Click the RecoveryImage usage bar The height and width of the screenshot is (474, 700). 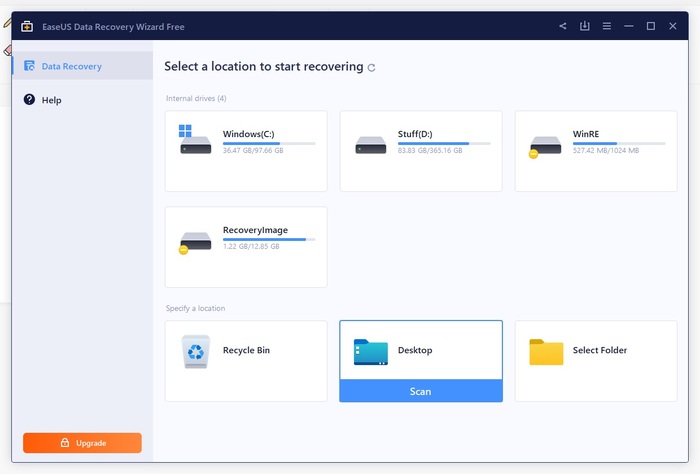(x=269, y=239)
